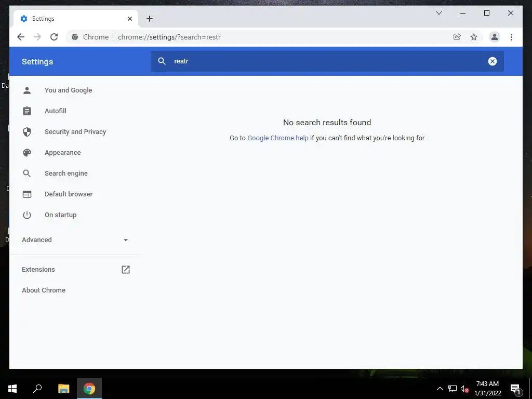The width and height of the screenshot is (532, 399).
Task: Click the address bar URL
Action: coord(169,37)
